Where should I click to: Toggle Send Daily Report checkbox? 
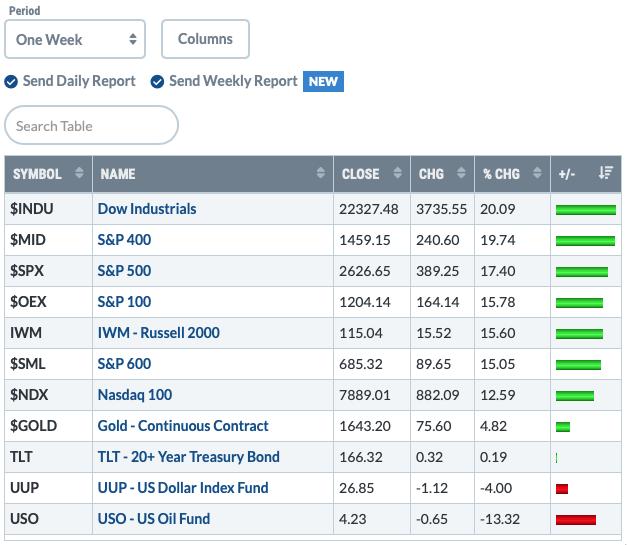(11, 82)
